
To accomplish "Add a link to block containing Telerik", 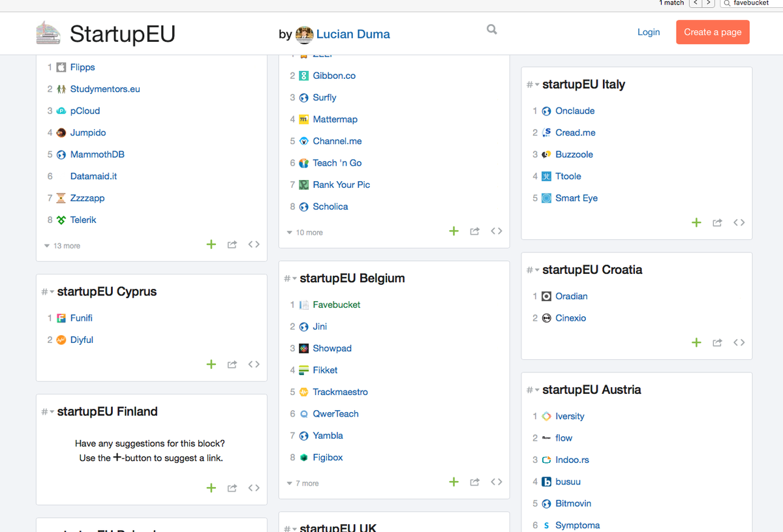I will [x=211, y=244].
